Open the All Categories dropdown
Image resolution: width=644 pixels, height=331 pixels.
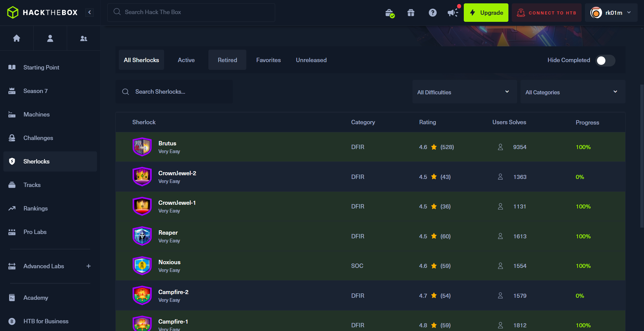click(573, 92)
